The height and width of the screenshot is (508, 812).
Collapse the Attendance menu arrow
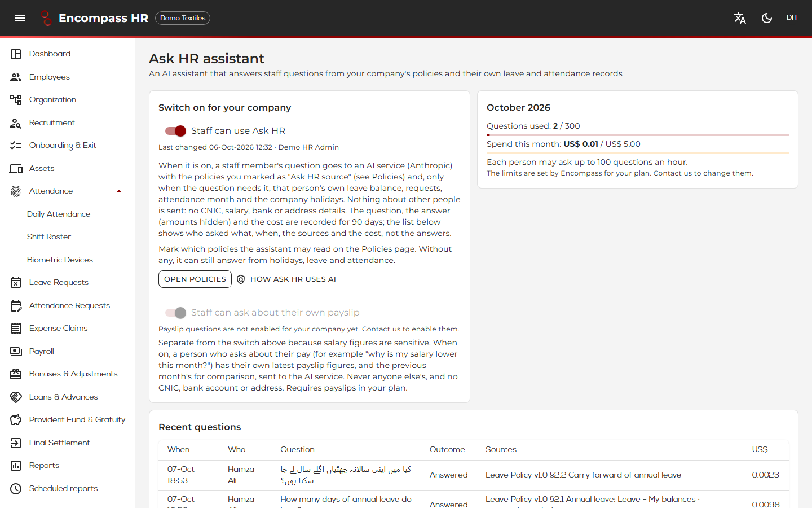pyautogui.click(x=119, y=191)
